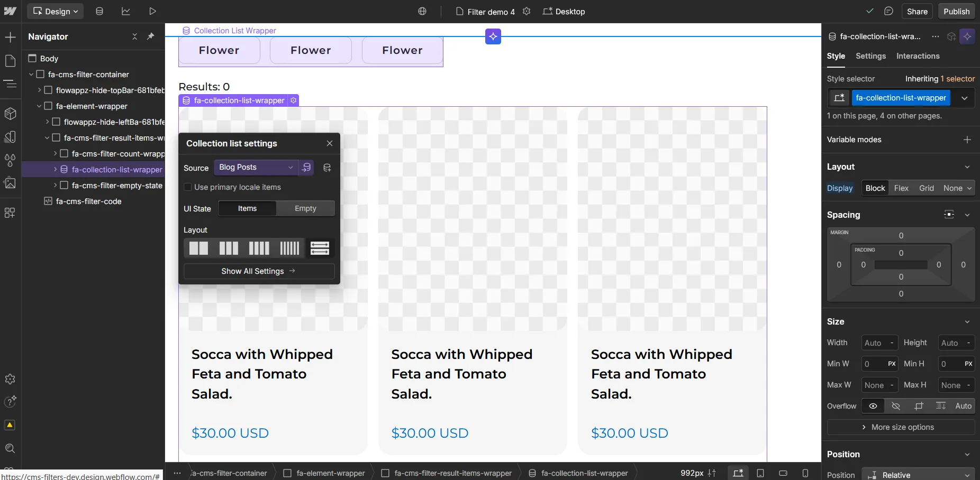Collapse the Layout section
Viewport: 980px width, 480px height.
[967, 167]
